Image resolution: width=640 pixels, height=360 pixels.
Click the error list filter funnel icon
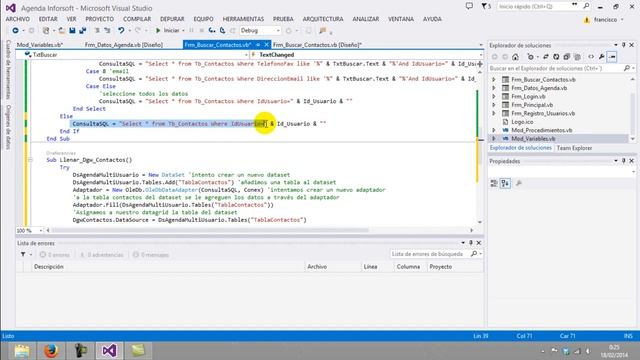point(23,255)
